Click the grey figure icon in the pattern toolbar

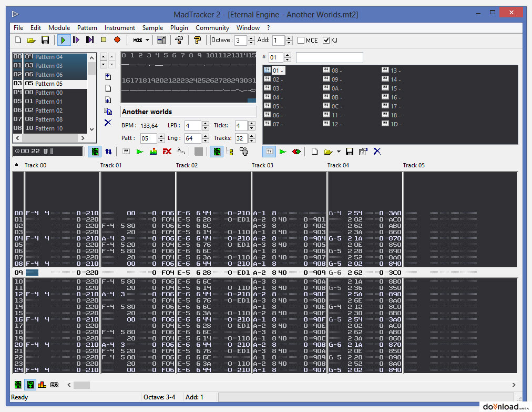pos(243,152)
